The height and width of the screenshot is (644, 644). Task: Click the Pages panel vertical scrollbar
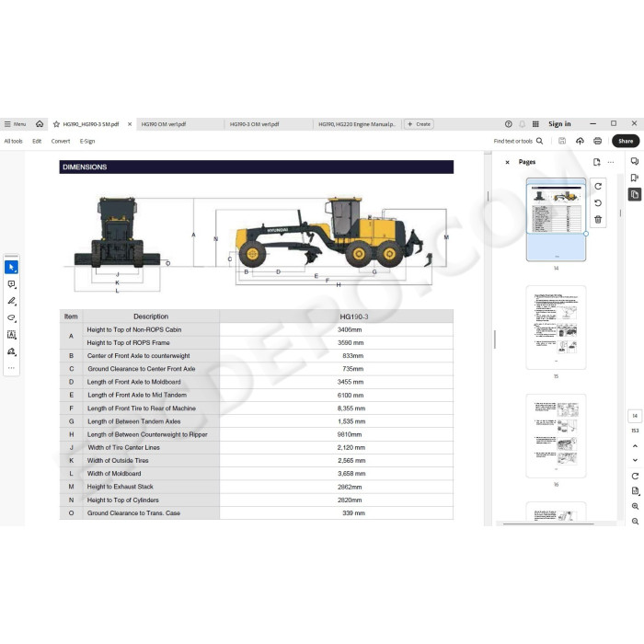click(x=620, y=213)
